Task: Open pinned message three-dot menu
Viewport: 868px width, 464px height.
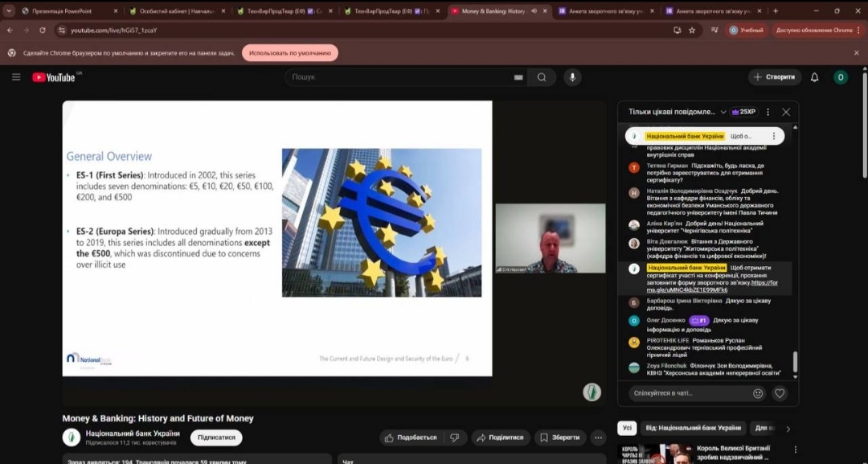Action: point(773,136)
